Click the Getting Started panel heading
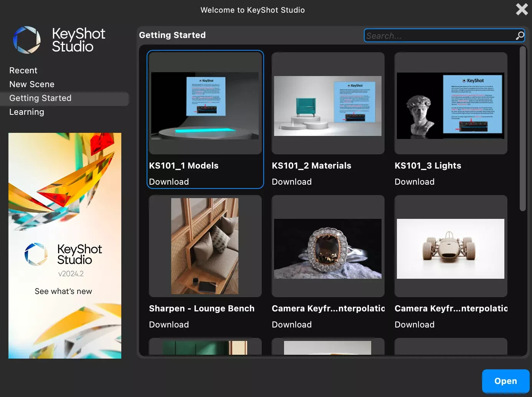Viewport: 532px width, 397px height. tap(172, 35)
